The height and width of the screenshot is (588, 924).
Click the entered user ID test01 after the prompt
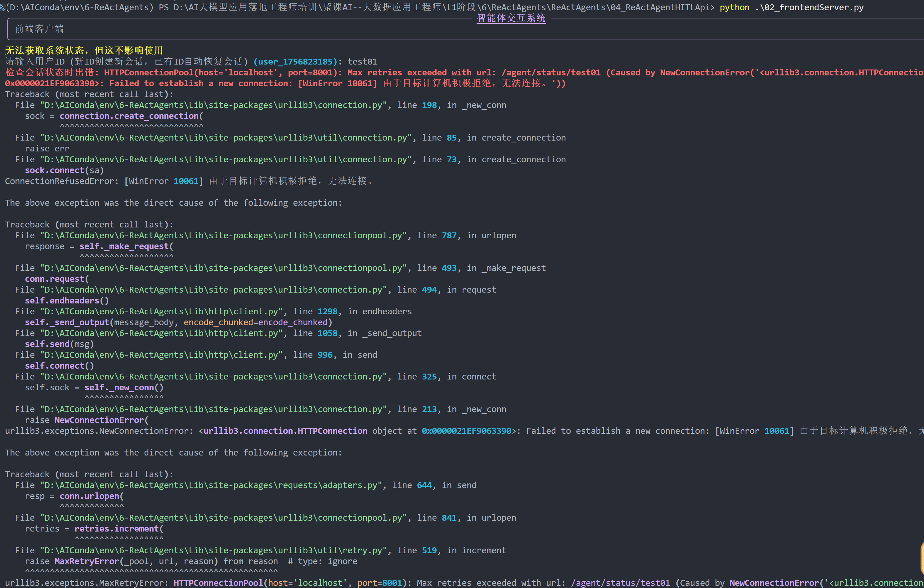362,62
